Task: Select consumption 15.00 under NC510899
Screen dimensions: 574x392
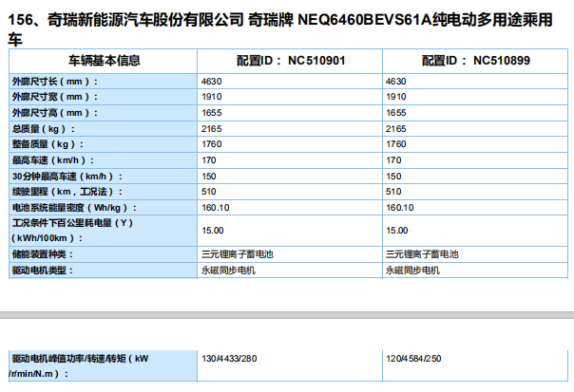Action: (x=397, y=231)
